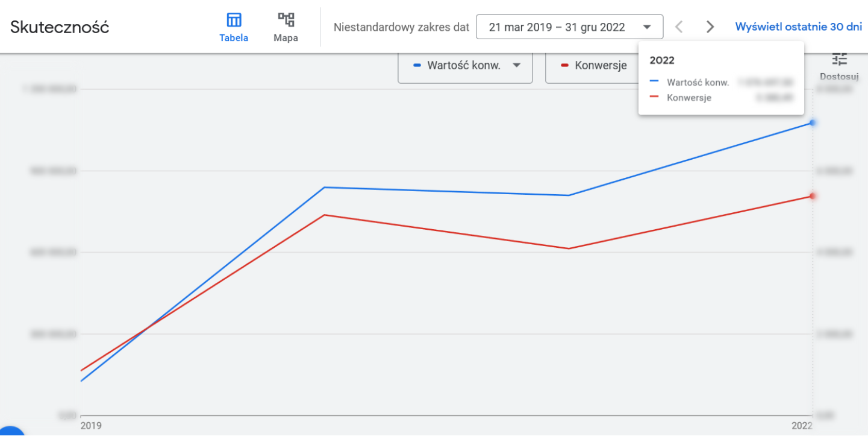Switch to the Mapa view
This screenshot has height=436, width=868.
coord(286,27)
